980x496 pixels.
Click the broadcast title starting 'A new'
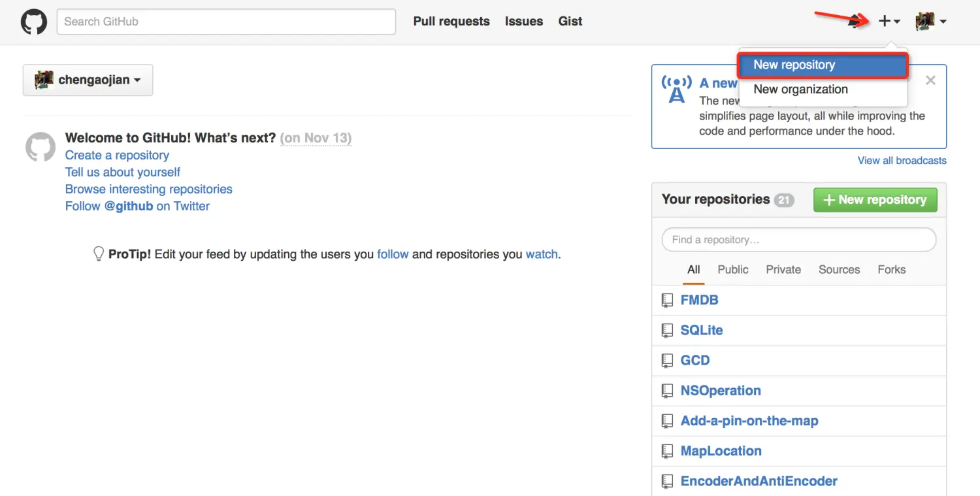coord(719,84)
